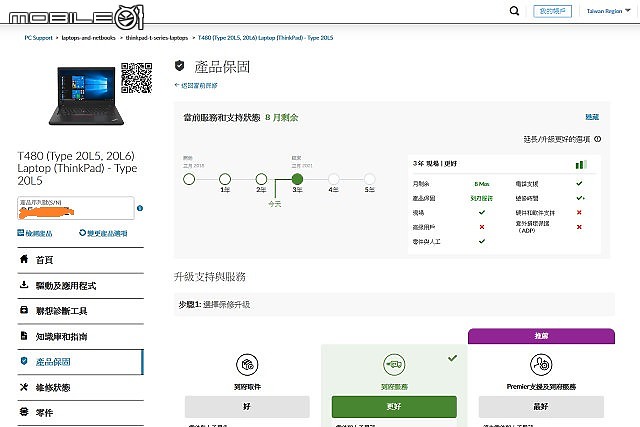This screenshot has height=427, width=640.
Task: Select the green 更好 (better) button
Action: tap(394, 407)
